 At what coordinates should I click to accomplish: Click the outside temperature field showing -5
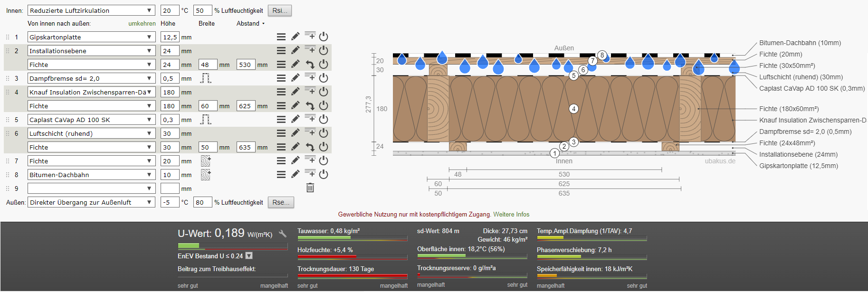tap(170, 202)
